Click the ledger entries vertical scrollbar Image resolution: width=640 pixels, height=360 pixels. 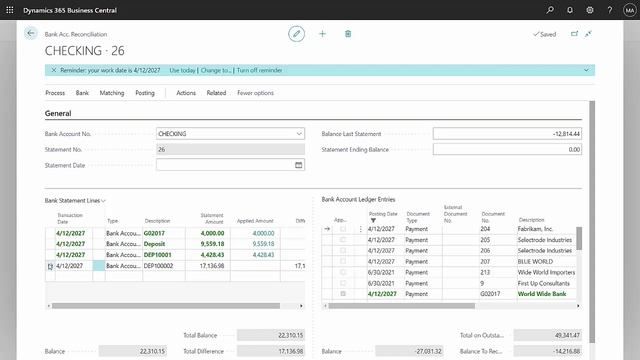pyautogui.click(x=579, y=238)
